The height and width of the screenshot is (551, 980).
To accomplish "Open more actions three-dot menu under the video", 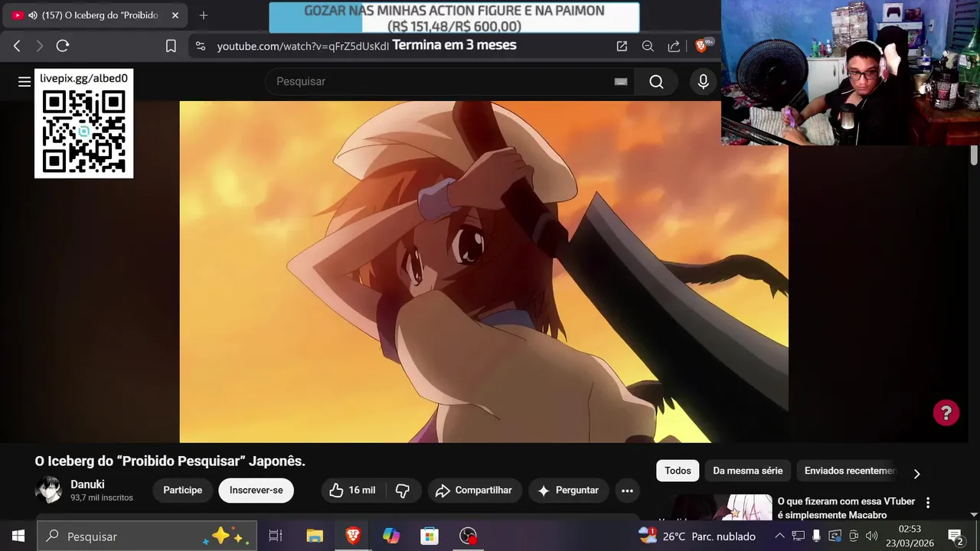I will pos(627,491).
